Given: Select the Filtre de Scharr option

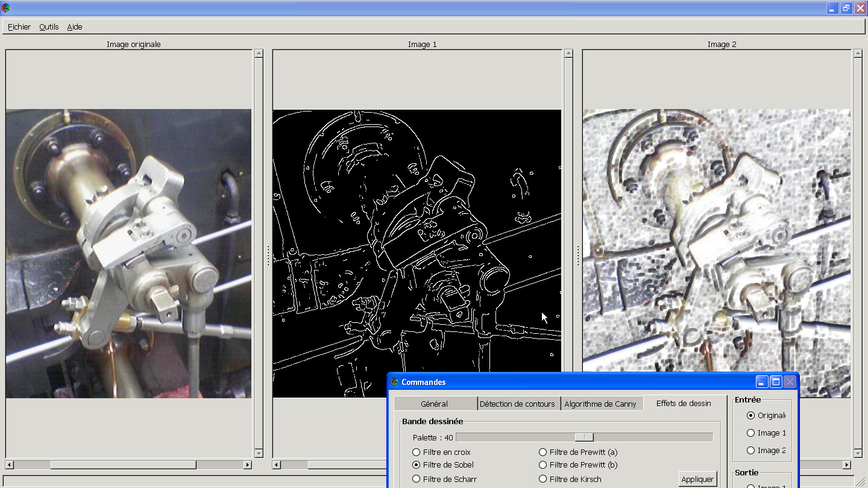Looking at the screenshot, I should [x=444, y=479].
